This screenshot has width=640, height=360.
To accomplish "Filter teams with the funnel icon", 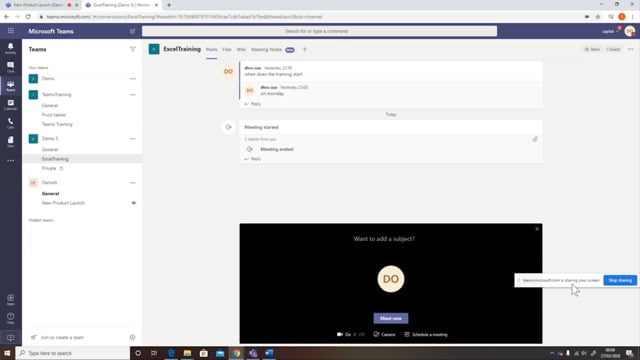I will pyautogui.click(x=133, y=49).
